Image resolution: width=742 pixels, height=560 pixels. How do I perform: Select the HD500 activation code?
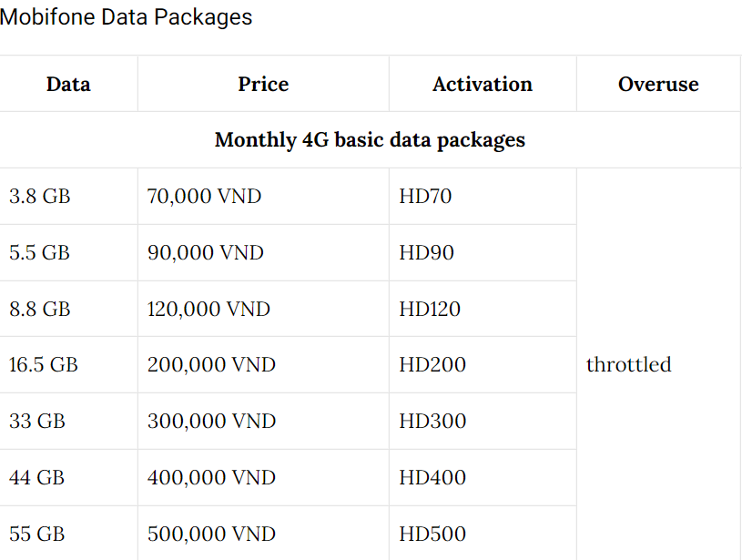(x=432, y=534)
